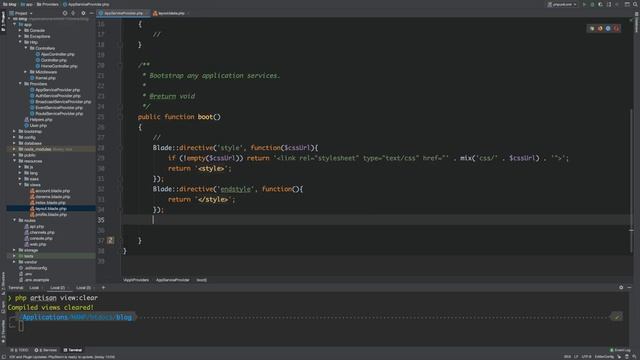Click the UTF-8 encoding status indicator
640x360 pixels.
click(x=586, y=356)
